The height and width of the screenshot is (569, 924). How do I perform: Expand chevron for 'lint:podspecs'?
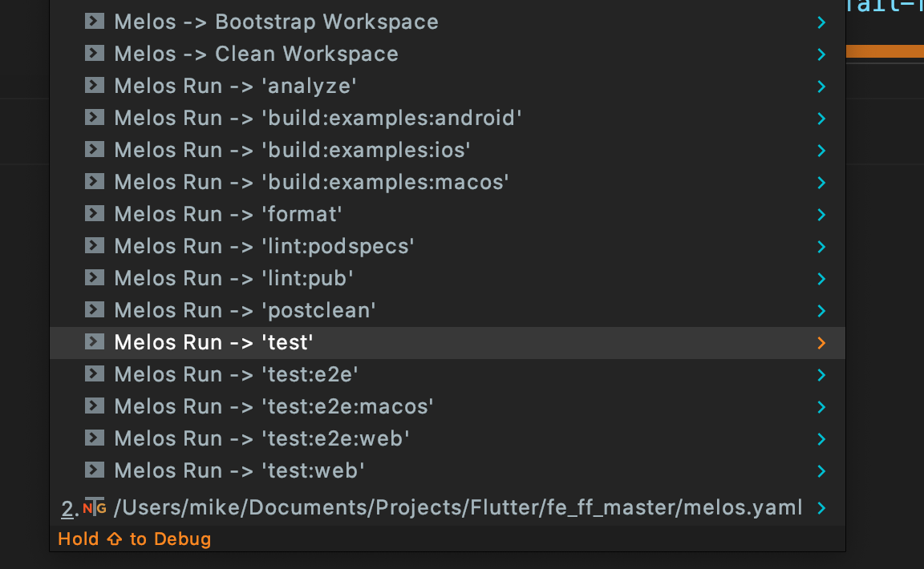(x=821, y=247)
